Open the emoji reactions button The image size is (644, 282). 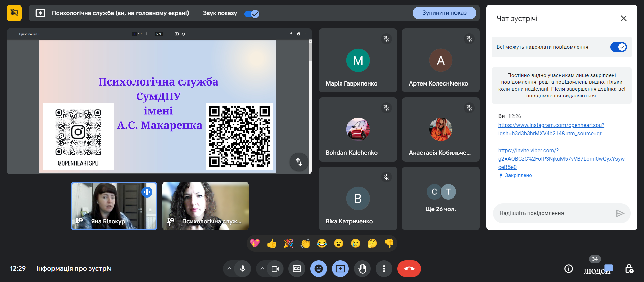tap(319, 269)
